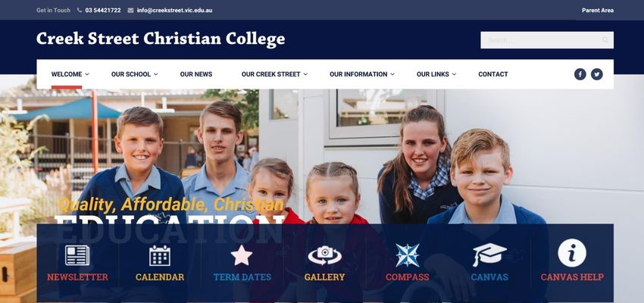Open the Our Creek Street dropdown
The height and width of the screenshot is (303, 644).
(274, 74)
